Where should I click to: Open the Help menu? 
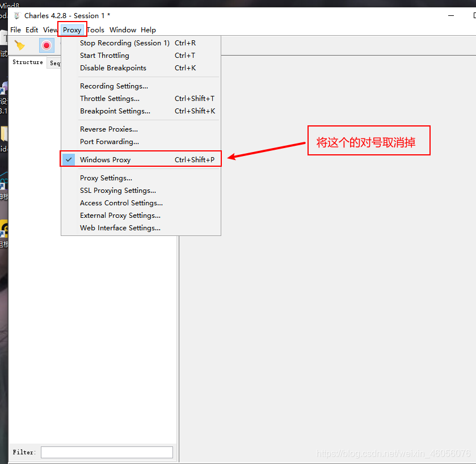pos(148,29)
